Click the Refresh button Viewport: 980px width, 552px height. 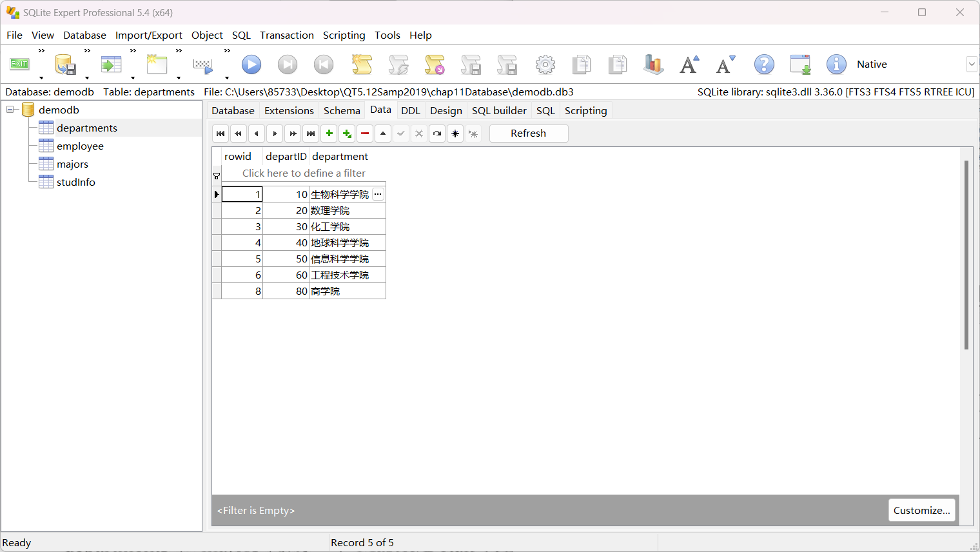[x=529, y=133]
